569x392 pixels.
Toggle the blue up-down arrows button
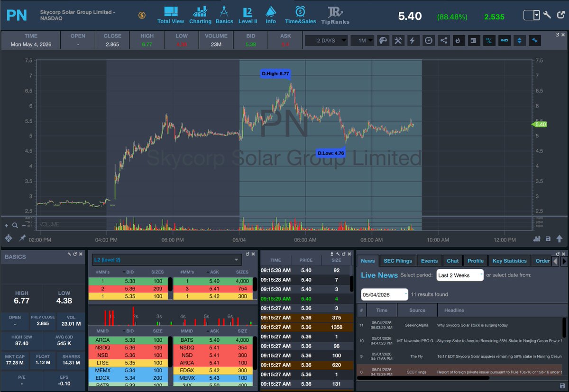click(519, 40)
